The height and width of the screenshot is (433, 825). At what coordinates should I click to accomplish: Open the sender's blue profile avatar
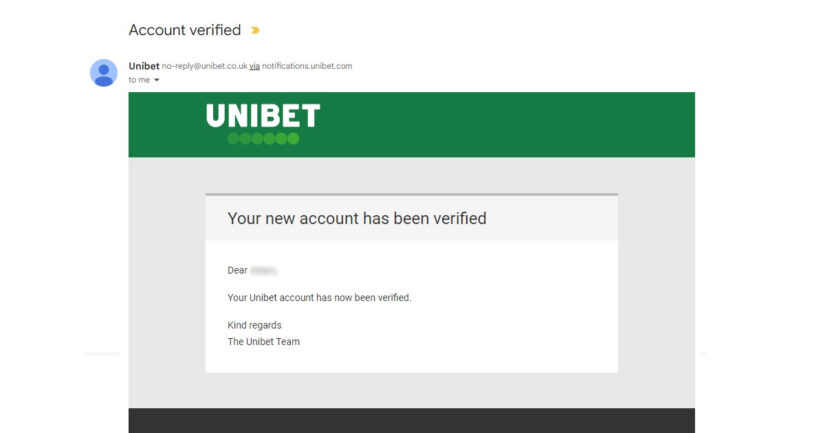coord(104,73)
